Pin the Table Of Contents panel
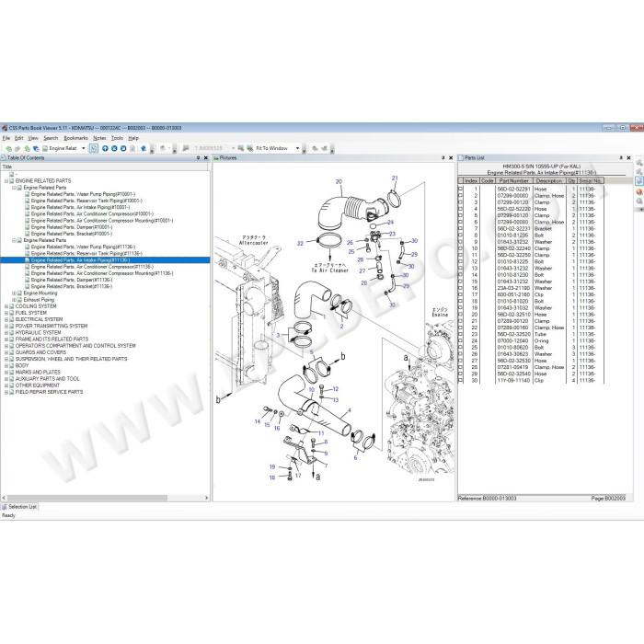 pyautogui.click(x=199, y=157)
